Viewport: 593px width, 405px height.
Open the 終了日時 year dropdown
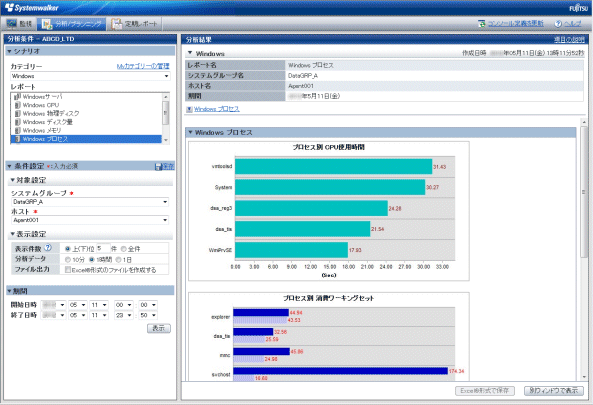pos(53,315)
